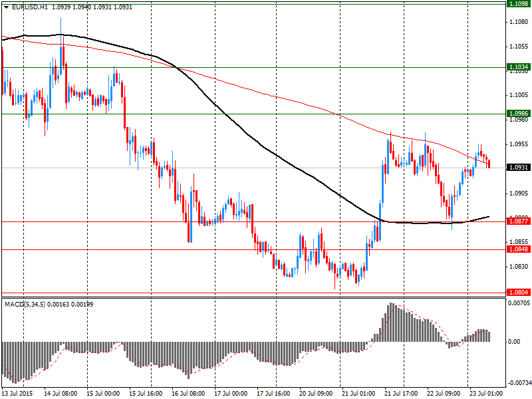This screenshot has width=532, height=399.
Task: Click the 1.0830 price scale value
Action: [x=519, y=267]
